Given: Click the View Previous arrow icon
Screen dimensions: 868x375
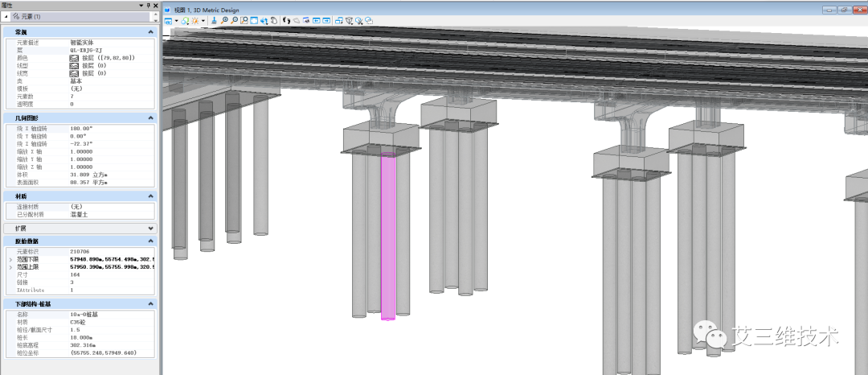Looking at the screenshot, I should 316,20.
